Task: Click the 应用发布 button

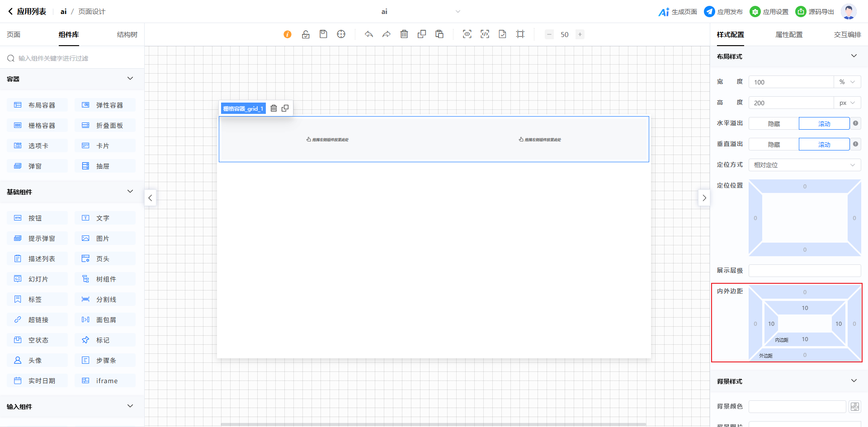Action: 723,12
